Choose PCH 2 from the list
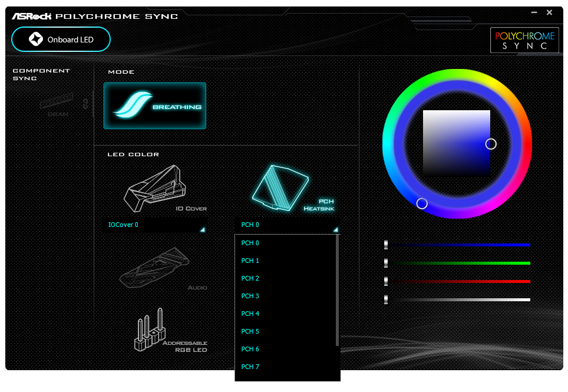Image resolution: width=568 pixels, height=392 pixels. click(x=285, y=279)
